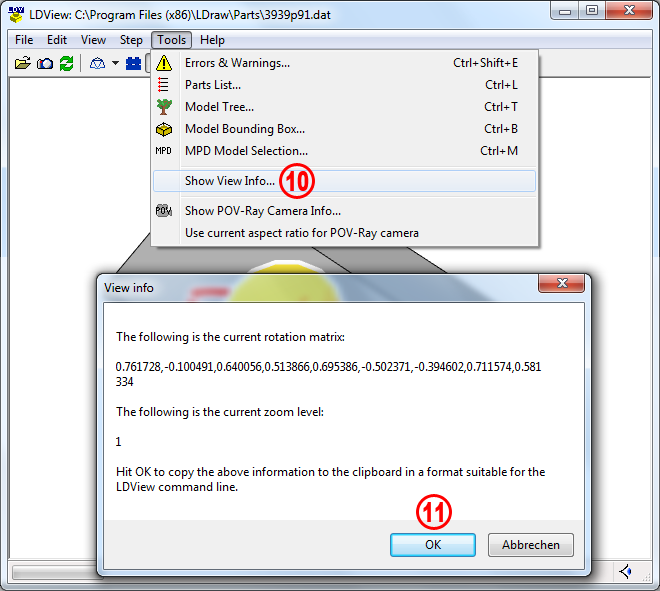
Task: Minimize the LDView window
Action: point(565,11)
